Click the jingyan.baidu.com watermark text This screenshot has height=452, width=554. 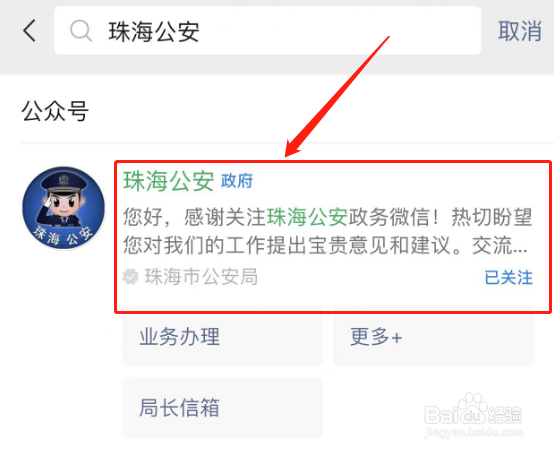(x=473, y=433)
